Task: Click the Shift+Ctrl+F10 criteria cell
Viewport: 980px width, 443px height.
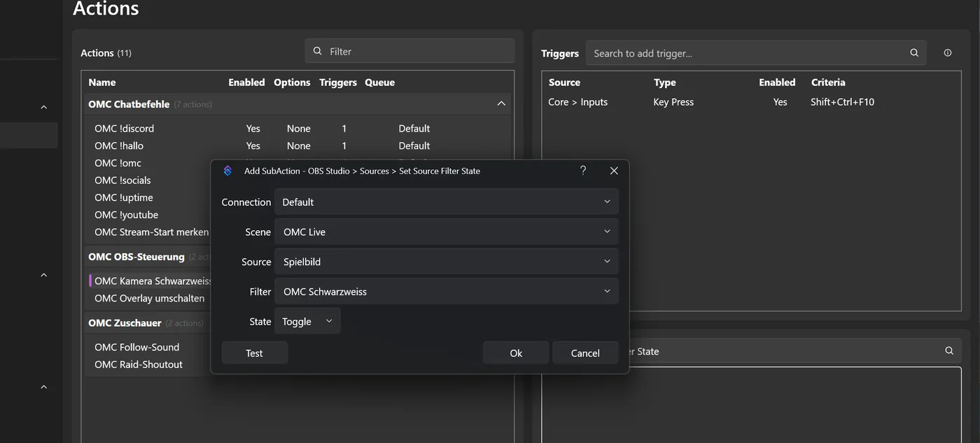Action: [x=842, y=102]
